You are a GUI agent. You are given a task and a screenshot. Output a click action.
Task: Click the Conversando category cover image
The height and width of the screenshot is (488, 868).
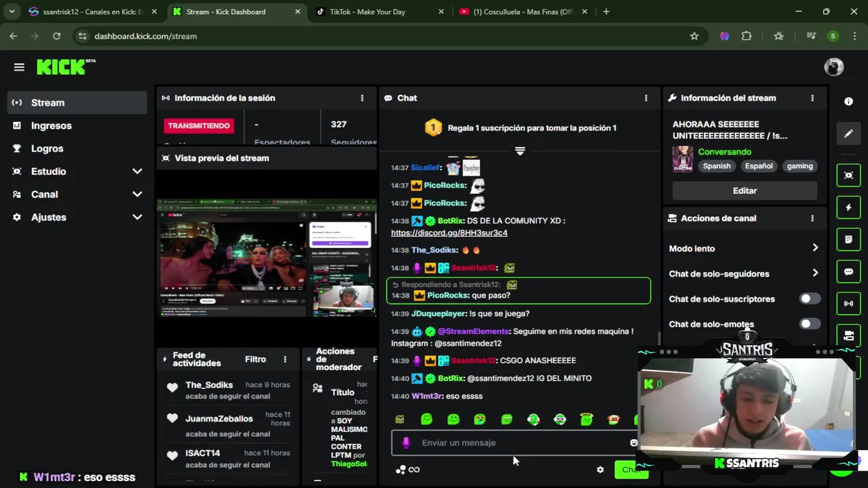pos(682,159)
